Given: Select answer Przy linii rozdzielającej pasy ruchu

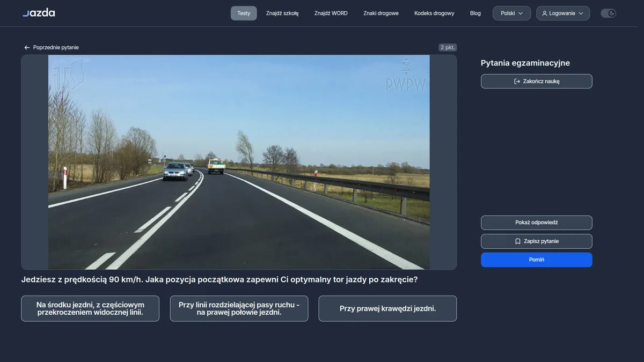Looking at the screenshot, I should (239, 308).
